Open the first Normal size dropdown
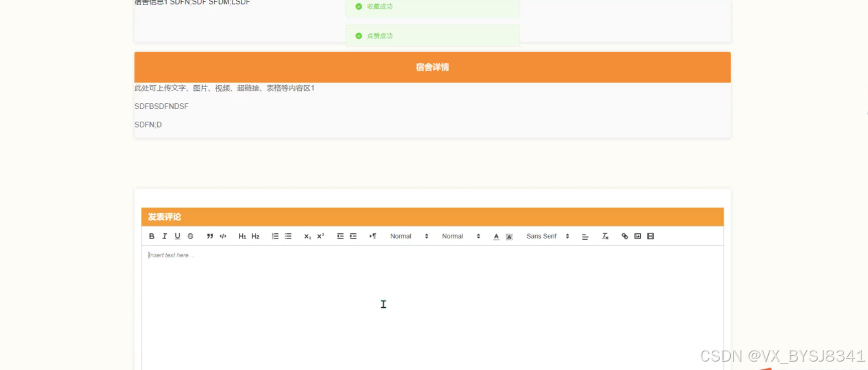The image size is (868, 370). coord(409,237)
